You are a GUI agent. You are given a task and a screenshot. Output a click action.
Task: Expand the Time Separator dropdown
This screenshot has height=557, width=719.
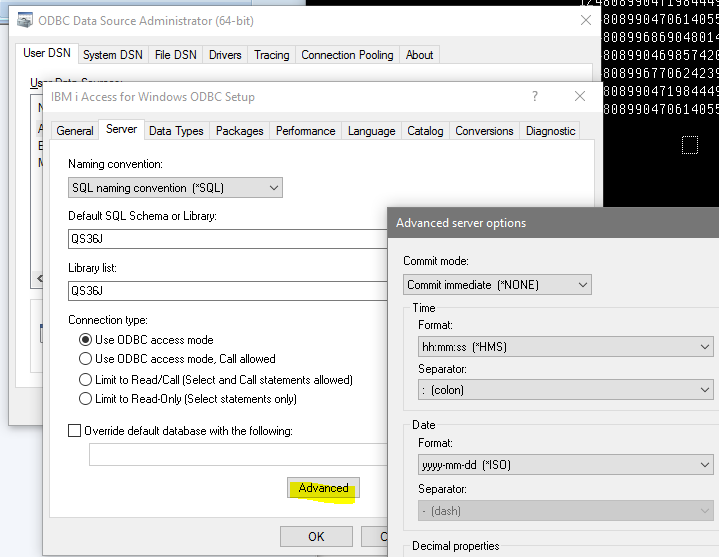[565, 390]
